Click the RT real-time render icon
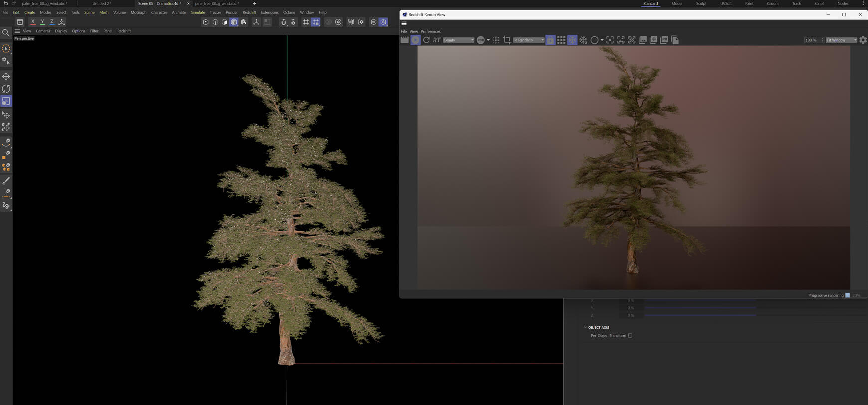This screenshot has width=868, height=405. [x=437, y=40]
